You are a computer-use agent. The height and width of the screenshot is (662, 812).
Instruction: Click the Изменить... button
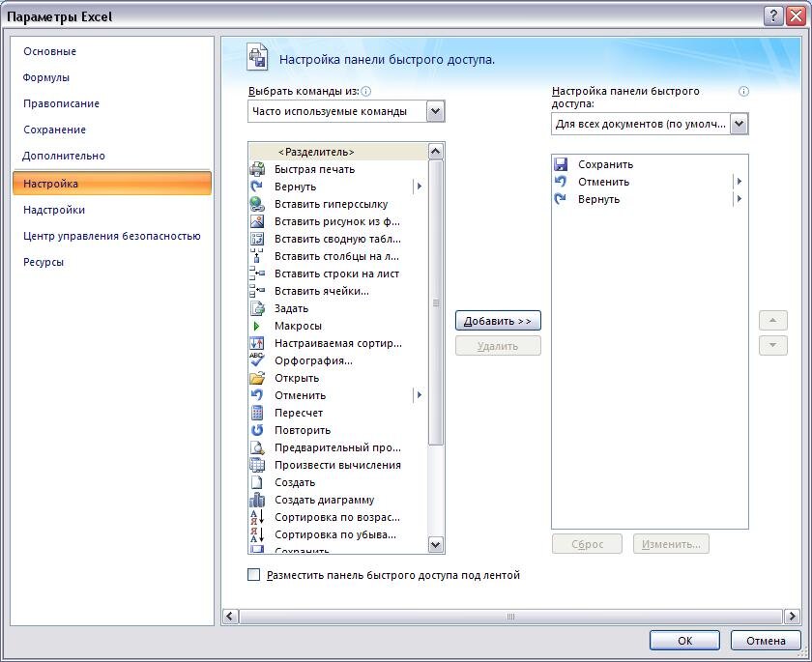(x=671, y=544)
